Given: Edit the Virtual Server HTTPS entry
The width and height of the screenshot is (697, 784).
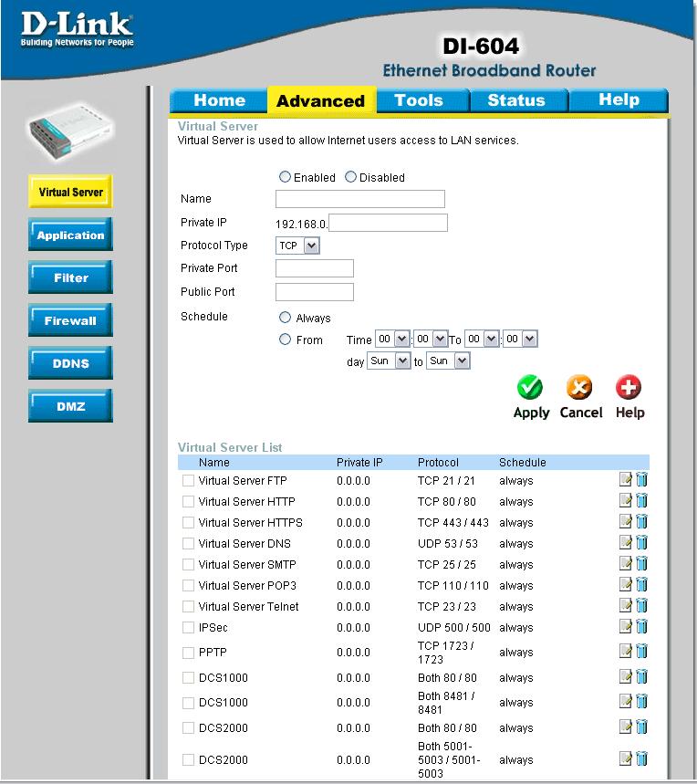Looking at the screenshot, I should click(x=626, y=521).
